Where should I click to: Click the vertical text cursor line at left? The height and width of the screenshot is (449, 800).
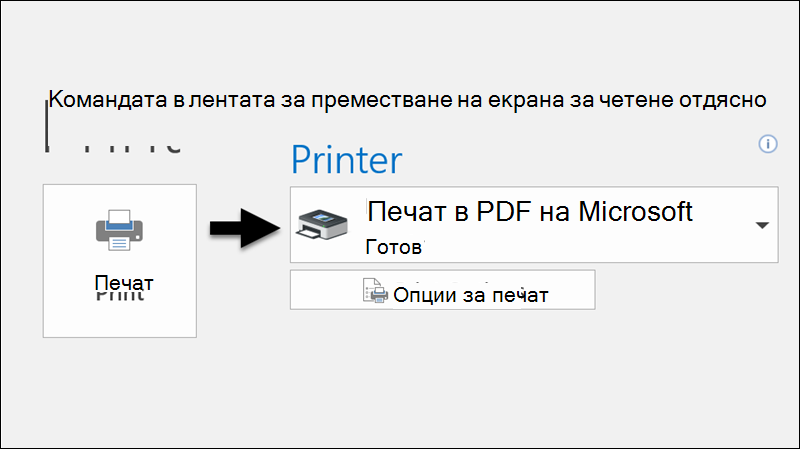coord(46,126)
